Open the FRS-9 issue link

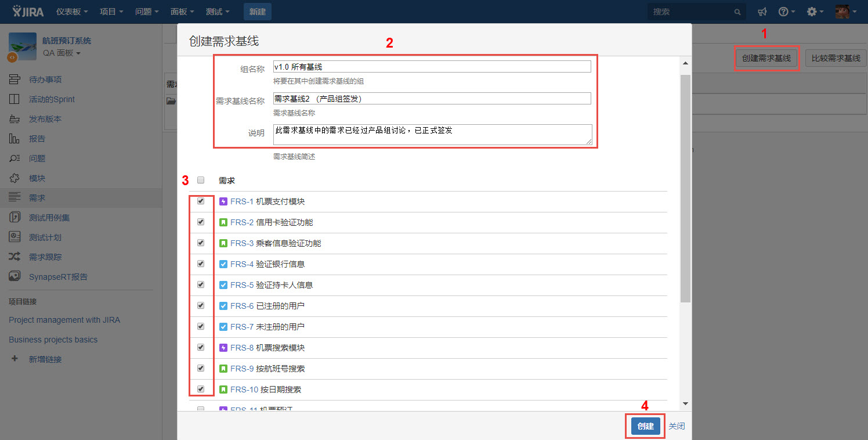pyautogui.click(x=242, y=369)
